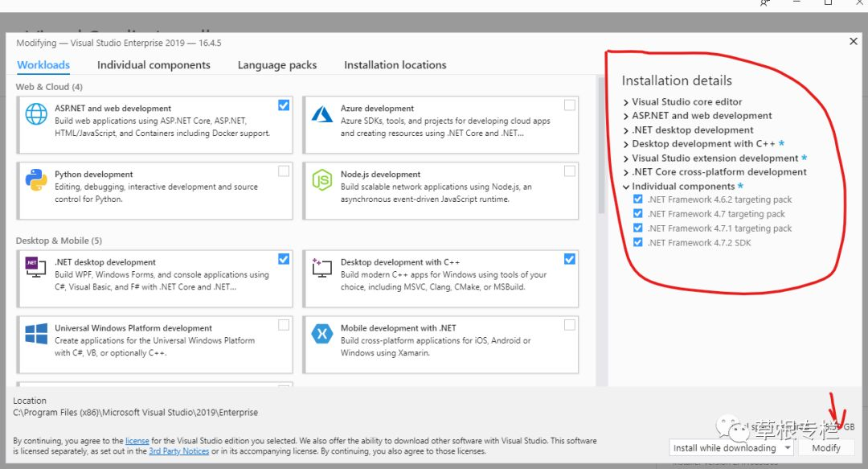This screenshot has width=868, height=469.
Task: Check the Node.js development workload
Action: click(x=569, y=171)
